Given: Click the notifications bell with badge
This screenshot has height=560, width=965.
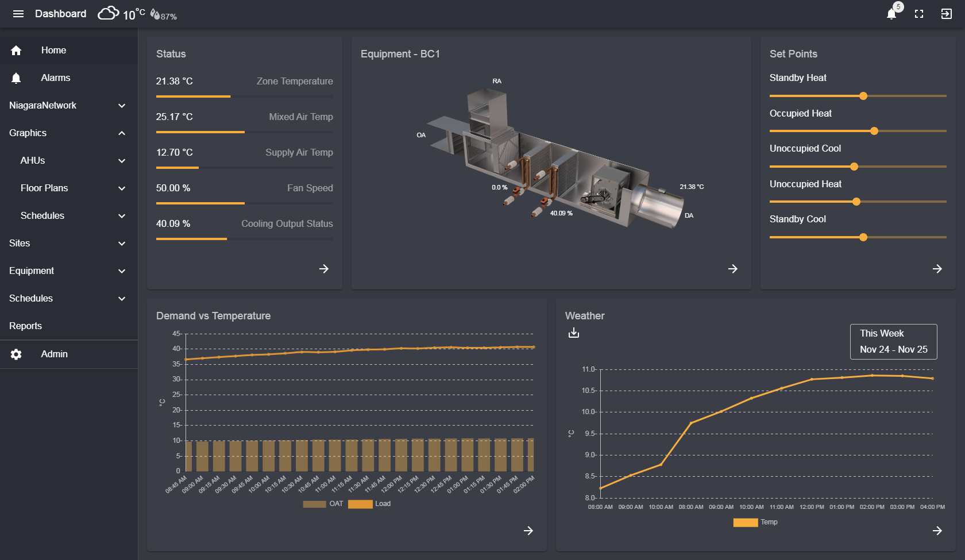Looking at the screenshot, I should [x=891, y=14].
